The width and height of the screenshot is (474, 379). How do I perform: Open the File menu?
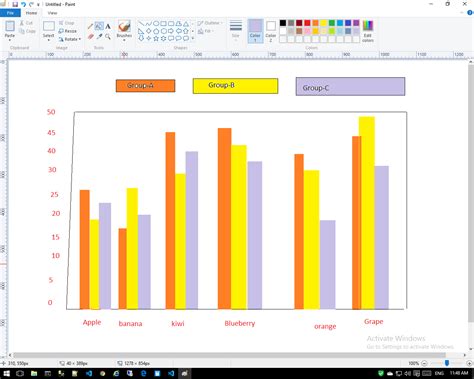[x=10, y=13]
